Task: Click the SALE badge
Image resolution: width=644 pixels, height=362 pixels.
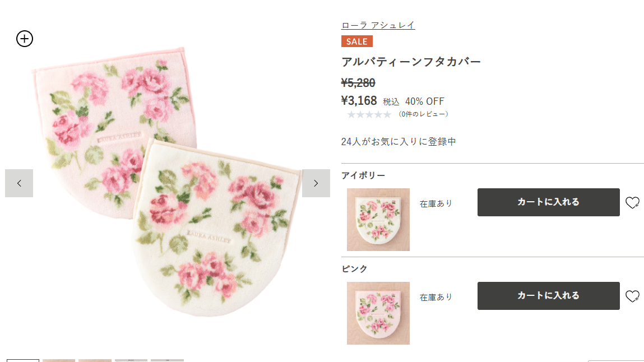Action: [x=356, y=41]
